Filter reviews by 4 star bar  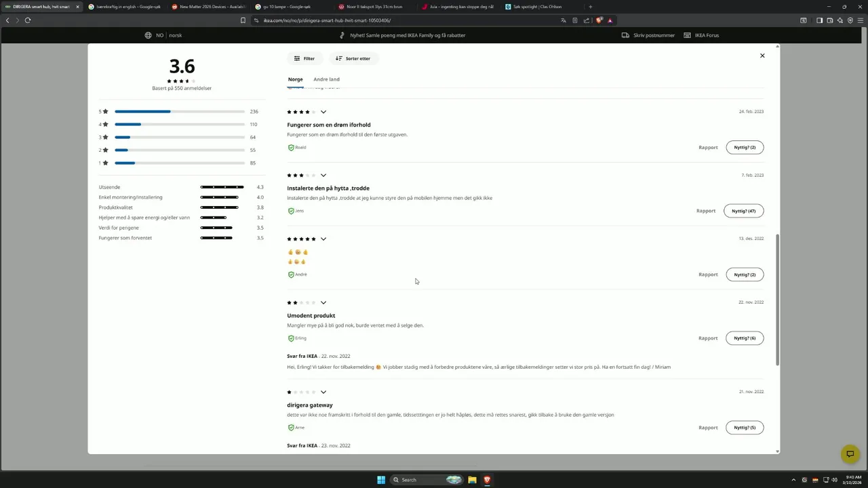tap(180, 124)
